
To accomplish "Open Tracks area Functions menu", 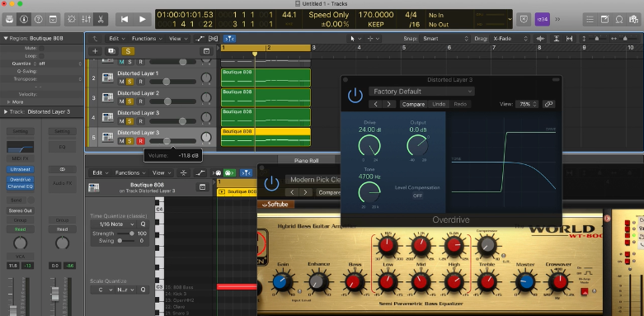I will tap(146, 39).
